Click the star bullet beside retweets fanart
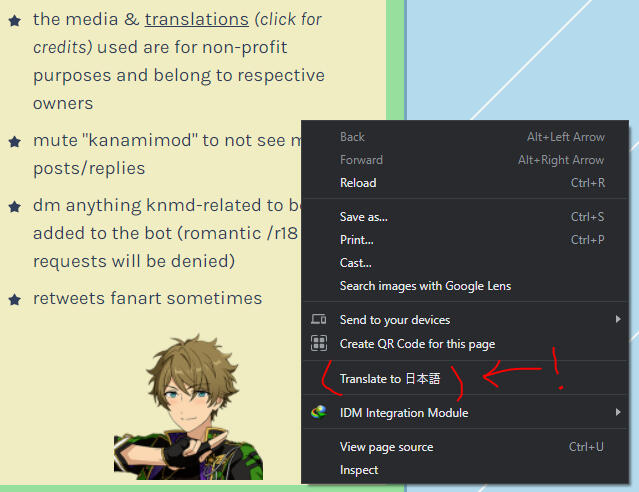639x492 pixels. click(15, 300)
